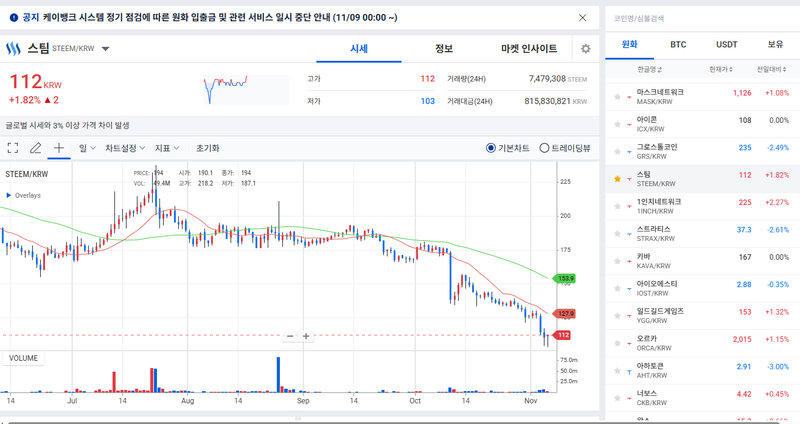Close the notice banner with X
The image size is (800, 424).
coord(583,17)
